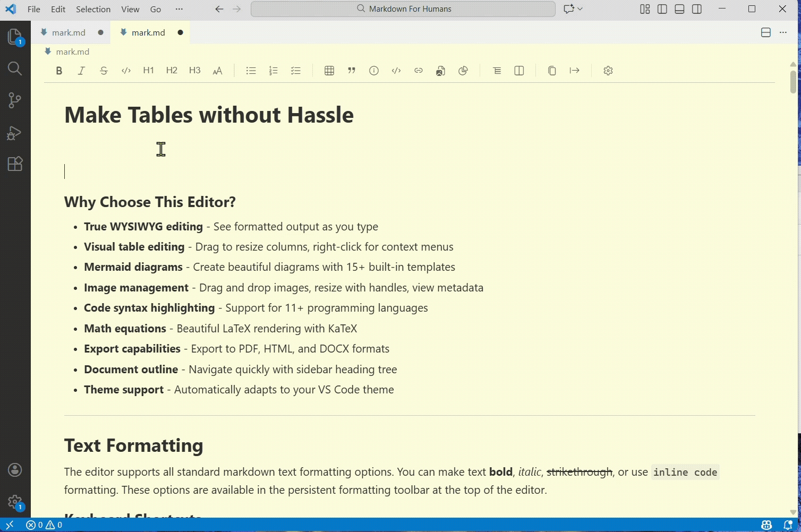The height and width of the screenshot is (532, 801).
Task: Toggle the document outline view
Action: (x=497, y=70)
